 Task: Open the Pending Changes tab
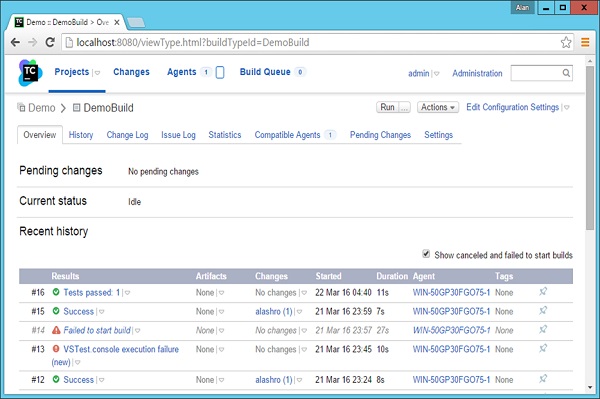coord(380,135)
